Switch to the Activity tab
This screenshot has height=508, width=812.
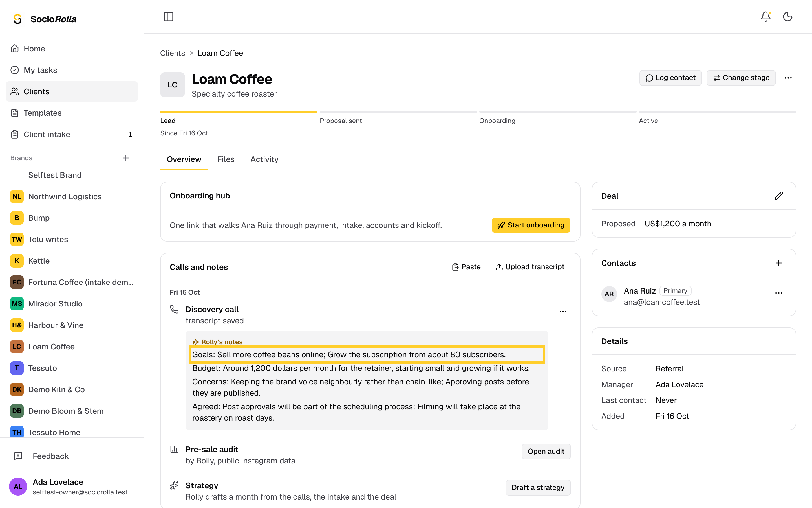pos(264,159)
